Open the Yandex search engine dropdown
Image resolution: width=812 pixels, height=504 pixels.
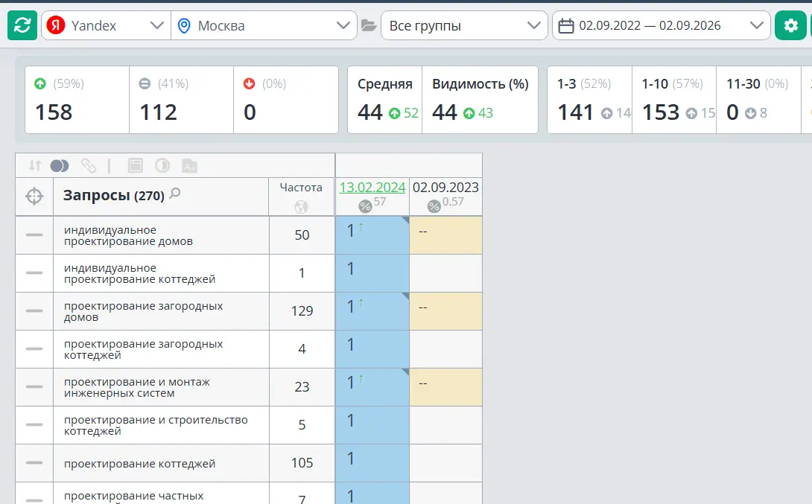click(106, 25)
